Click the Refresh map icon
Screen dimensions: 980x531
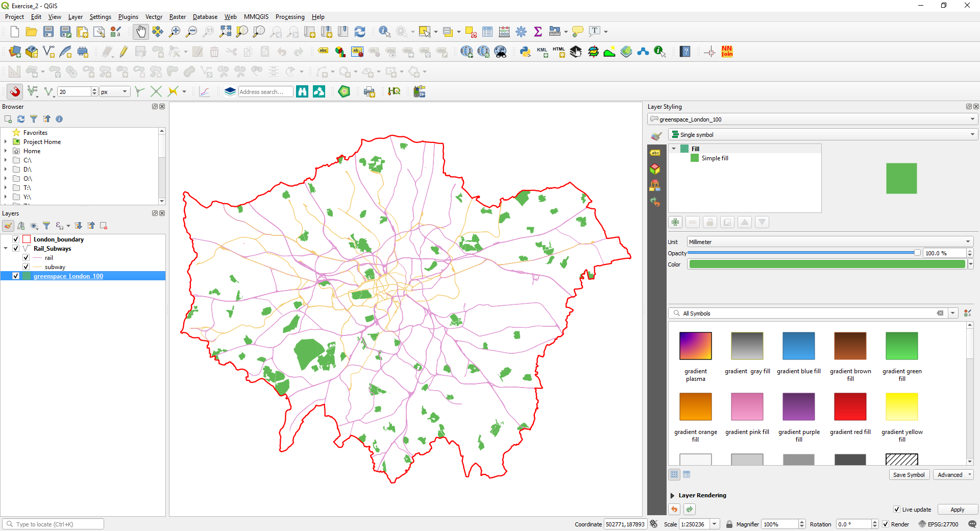(x=360, y=32)
